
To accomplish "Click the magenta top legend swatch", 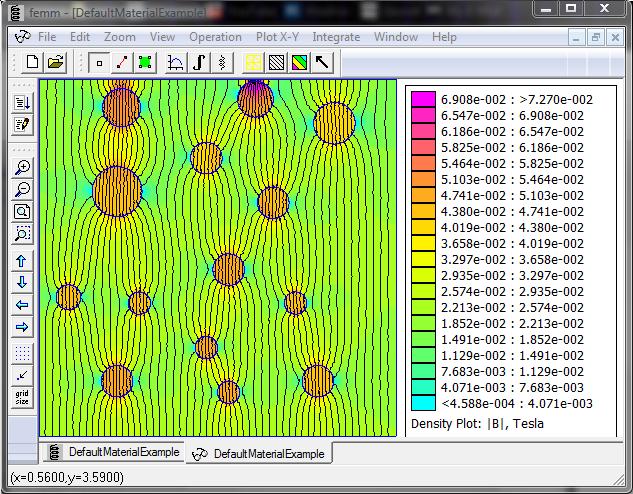I will coord(423,99).
